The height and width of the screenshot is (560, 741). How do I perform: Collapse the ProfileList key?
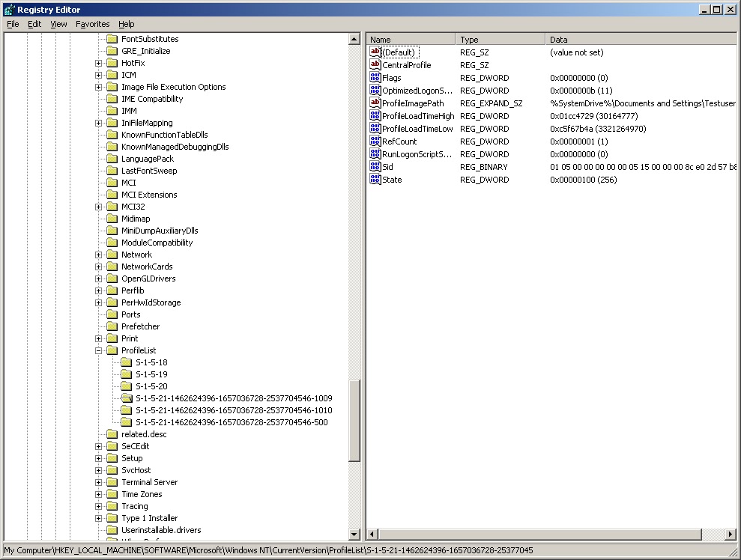click(x=98, y=350)
